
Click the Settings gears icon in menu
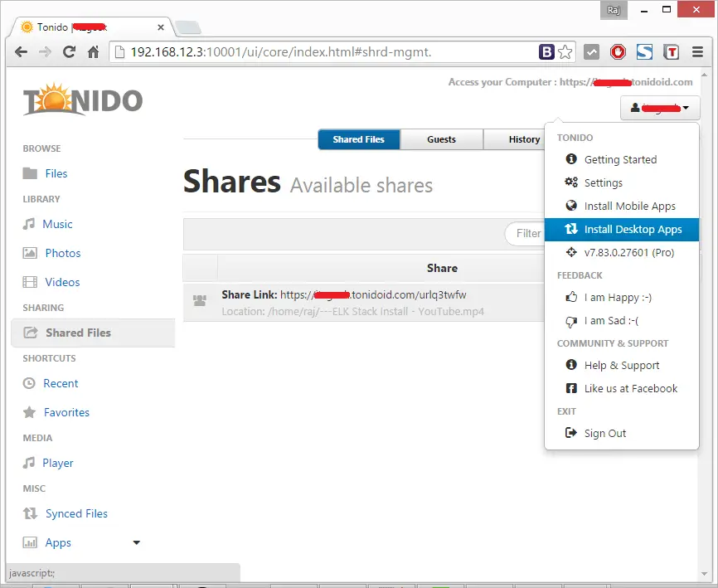tap(571, 182)
